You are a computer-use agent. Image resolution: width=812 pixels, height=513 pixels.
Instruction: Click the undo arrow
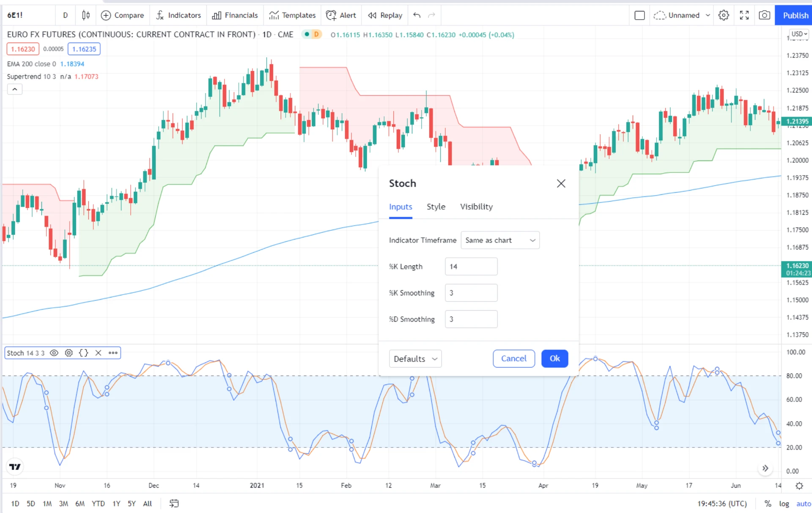[417, 15]
